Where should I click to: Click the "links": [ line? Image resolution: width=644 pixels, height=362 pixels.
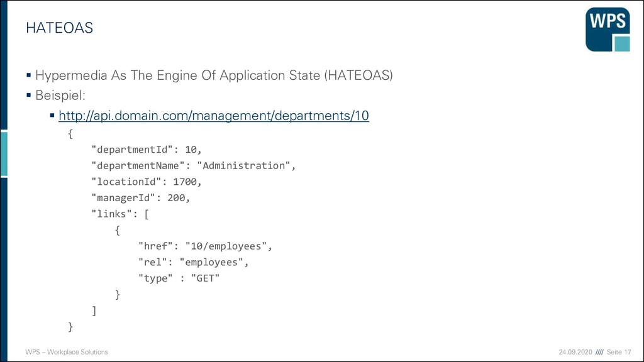pyautogui.click(x=120, y=214)
